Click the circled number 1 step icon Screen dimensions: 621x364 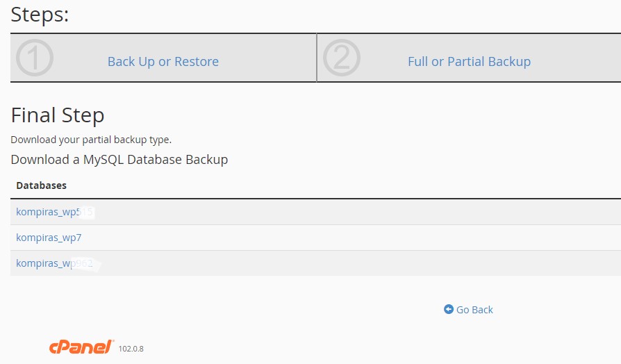tap(34, 58)
